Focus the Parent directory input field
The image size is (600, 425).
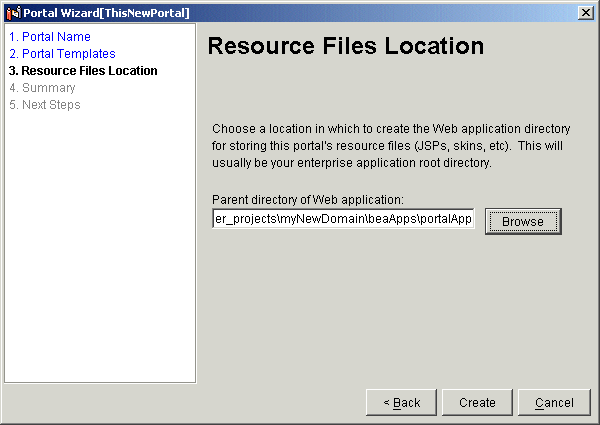pyautogui.click(x=343, y=218)
